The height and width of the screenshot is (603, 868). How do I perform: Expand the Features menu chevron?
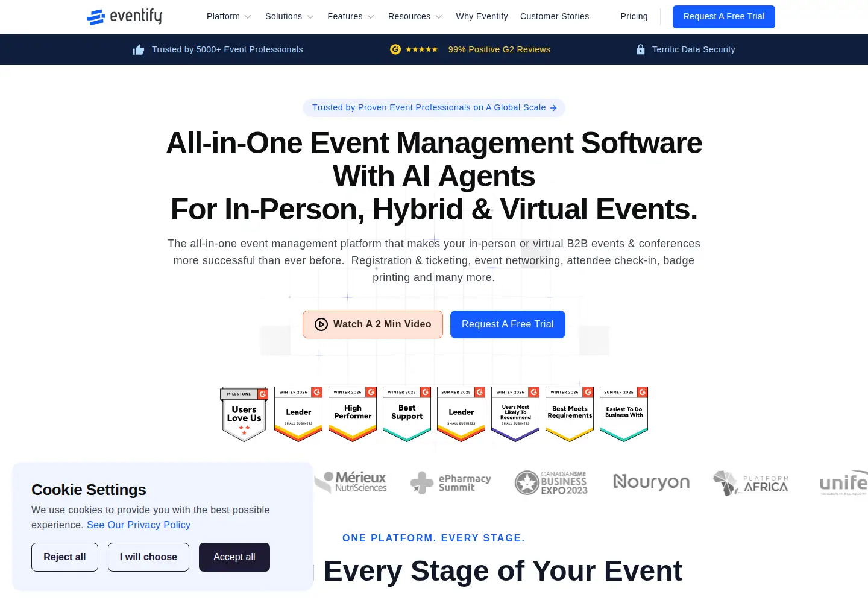[x=371, y=17]
